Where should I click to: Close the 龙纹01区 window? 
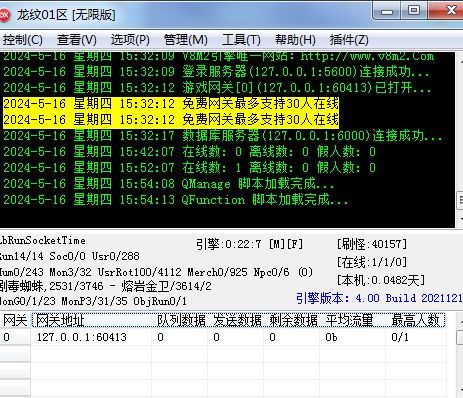(447, 11)
